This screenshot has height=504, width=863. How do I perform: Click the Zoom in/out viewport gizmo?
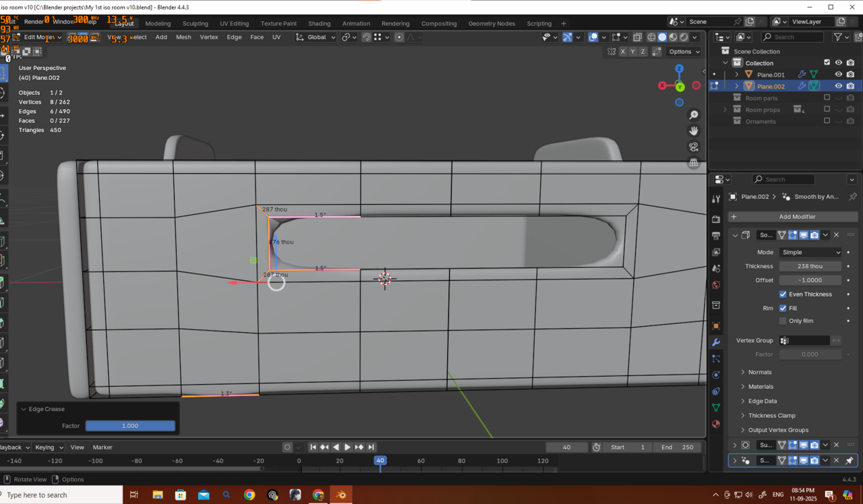click(693, 116)
